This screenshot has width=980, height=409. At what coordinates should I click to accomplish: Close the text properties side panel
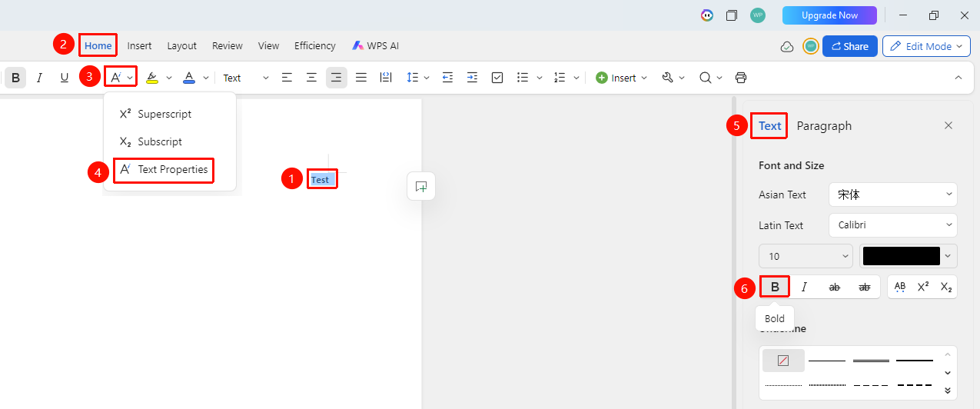[948, 125]
